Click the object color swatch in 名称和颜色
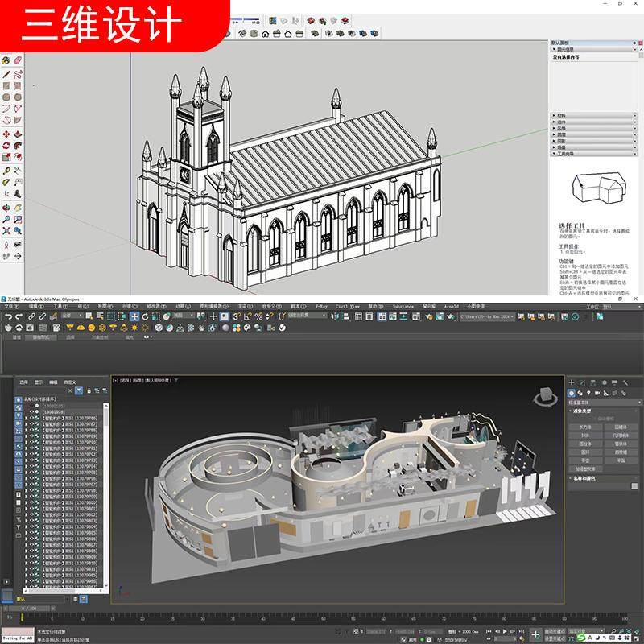 coord(634,485)
